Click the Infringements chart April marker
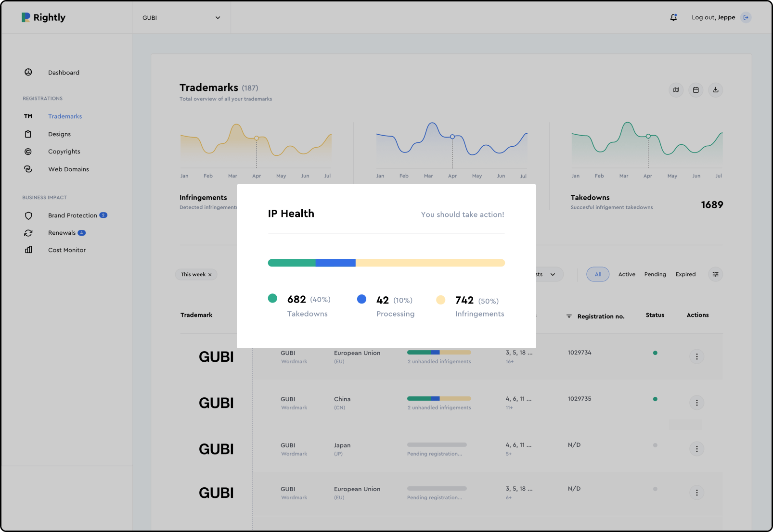The width and height of the screenshot is (773, 532). point(257,138)
